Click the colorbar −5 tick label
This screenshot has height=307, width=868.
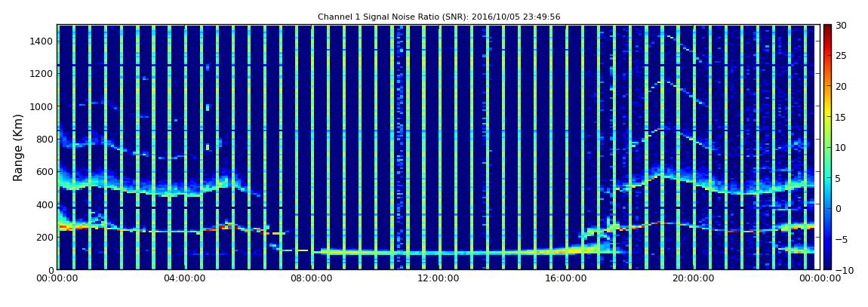click(842, 239)
